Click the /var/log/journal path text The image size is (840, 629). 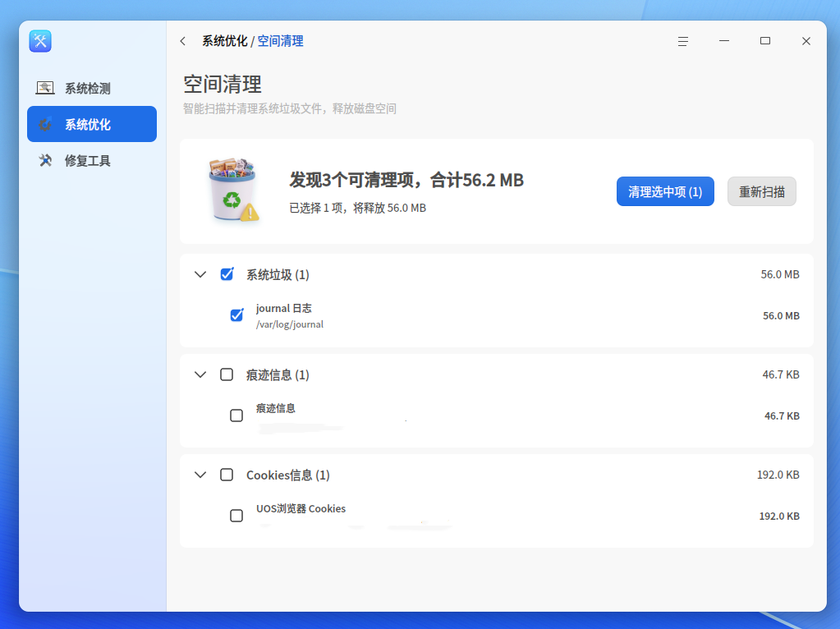290,324
